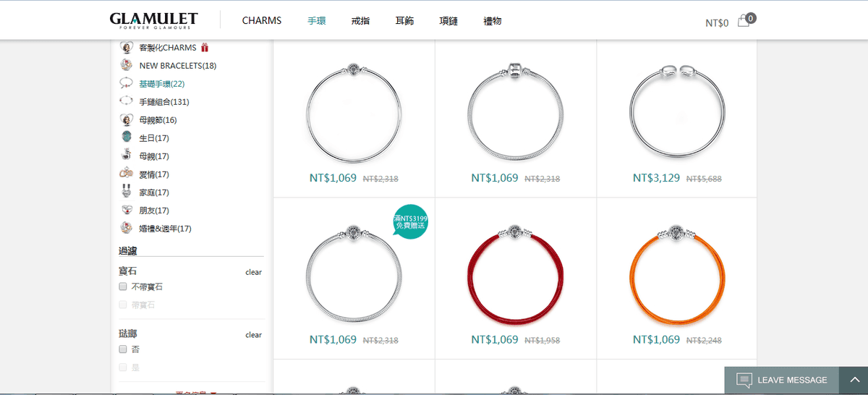Click the 家庭 family category icon
Viewport: 868px width, 395px height.
[x=126, y=192]
